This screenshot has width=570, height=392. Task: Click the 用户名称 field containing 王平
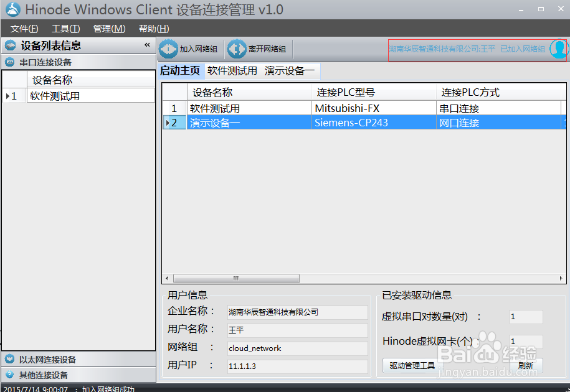297,330
